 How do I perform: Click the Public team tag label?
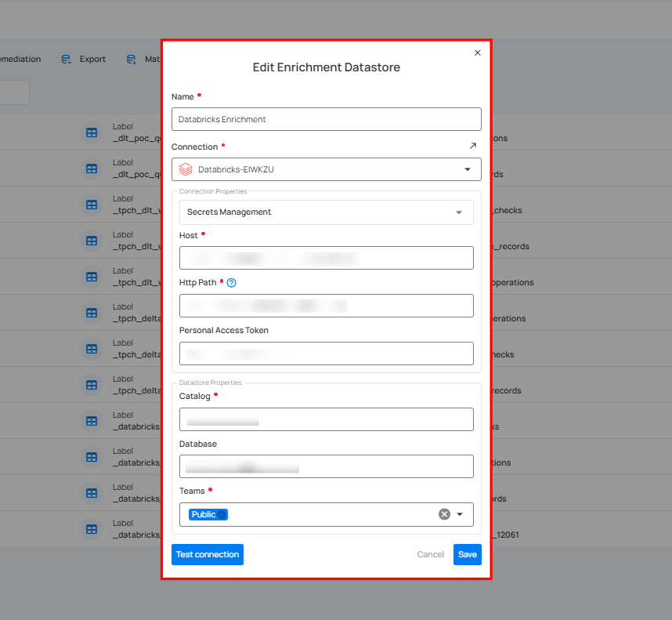click(204, 514)
